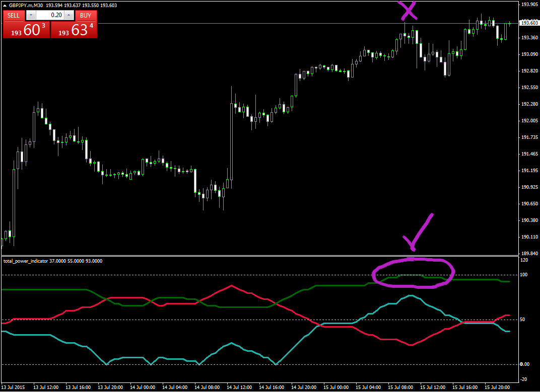This screenshot has width=540, height=392.
Task: Click the 13 Jul 16:00 time label
Action: click(x=78, y=387)
